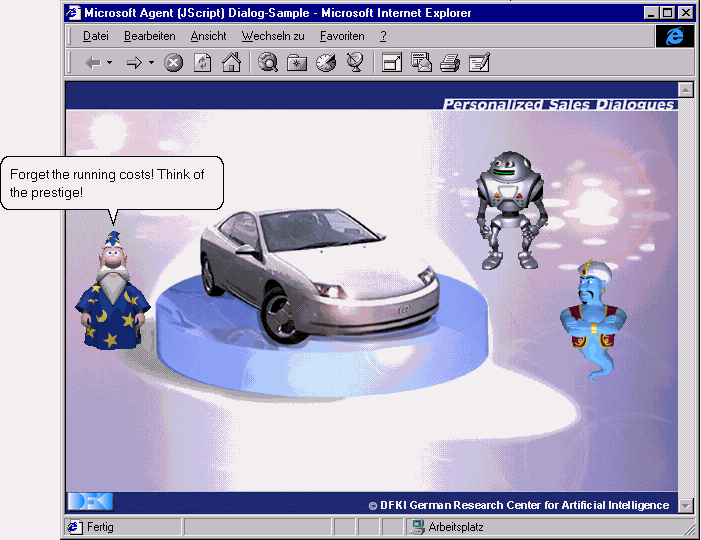701x540 pixels.
Task: Open the Bearbeiten menu
Action: [149, 36]
